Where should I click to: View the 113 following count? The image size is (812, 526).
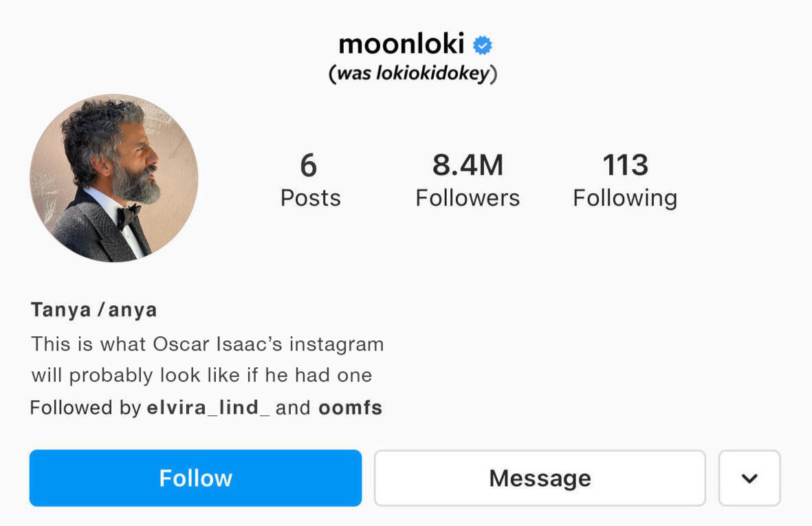click(x=625, y=165)
